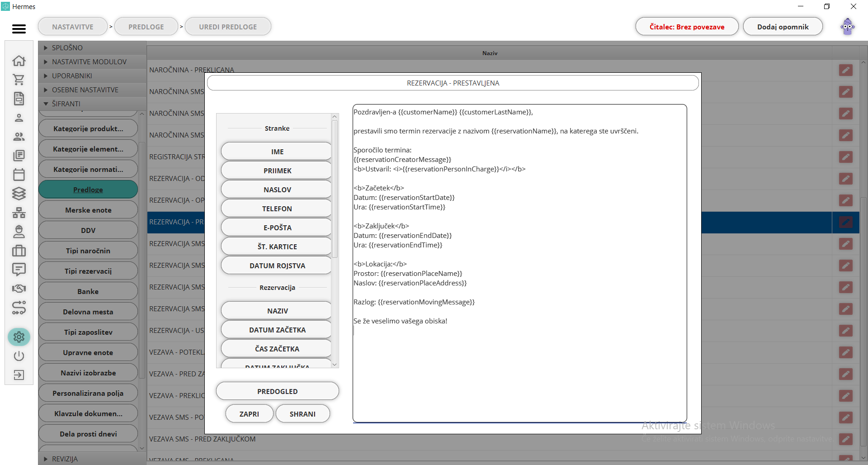868x465 pixels.
Task: Open the network hierarchy sidebar icon
Action: [x=19, y=213]
